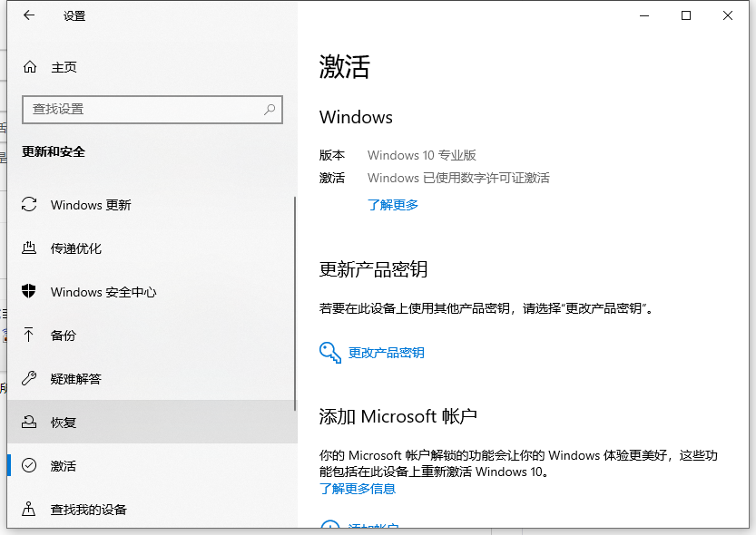The width and height of the screenshot is (756, 535).
Task: Switch to the 恢复 recovery page
Action: coord(64,423)
